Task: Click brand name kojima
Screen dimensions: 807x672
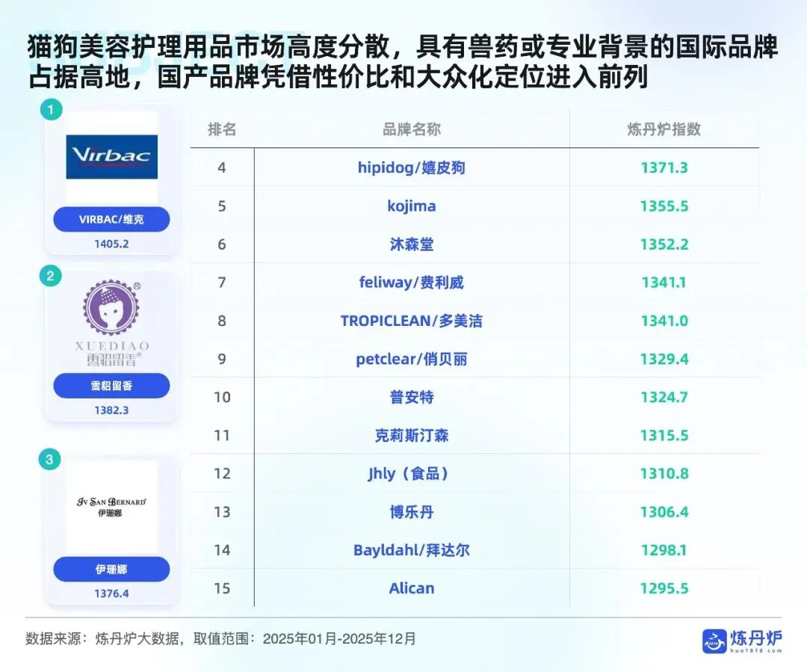Action: [411, 206]
